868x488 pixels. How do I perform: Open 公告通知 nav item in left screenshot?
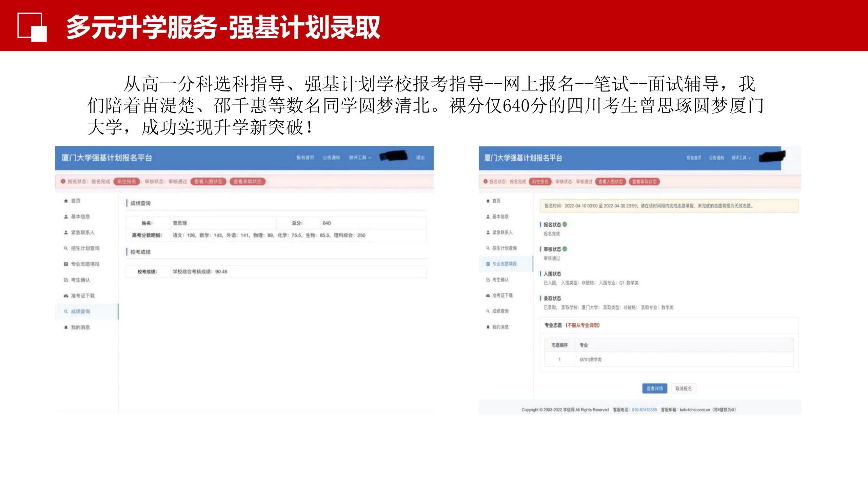click(x=331, y=158)
